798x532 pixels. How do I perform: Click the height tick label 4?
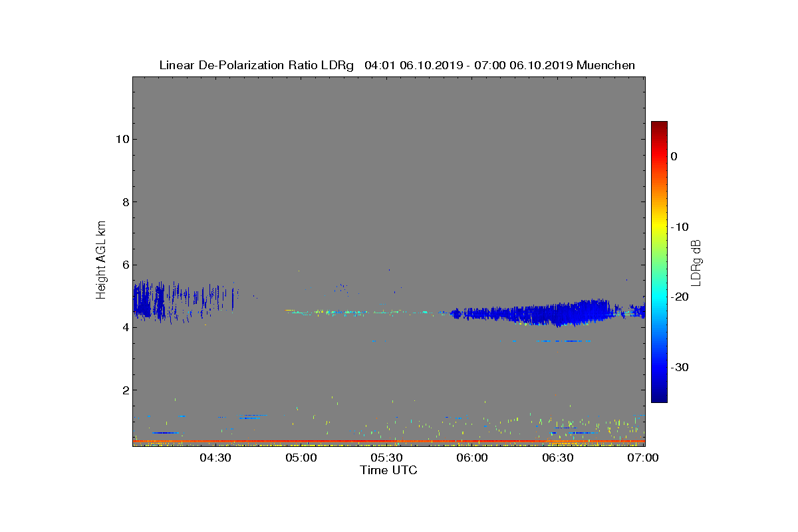(x=124, y=327)
